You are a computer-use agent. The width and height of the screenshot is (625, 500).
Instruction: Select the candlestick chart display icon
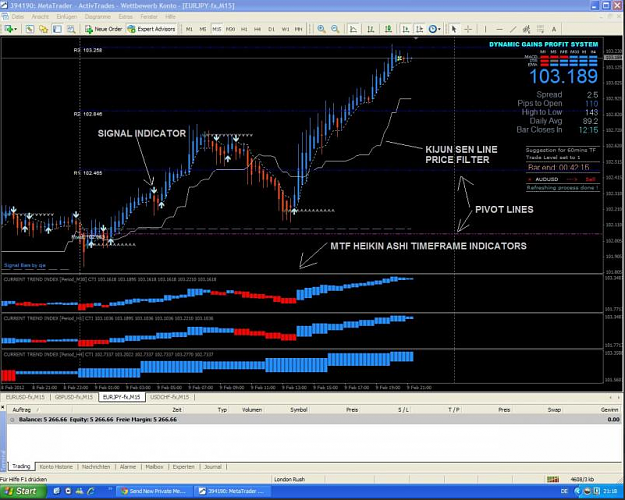(x=371, y=29)
